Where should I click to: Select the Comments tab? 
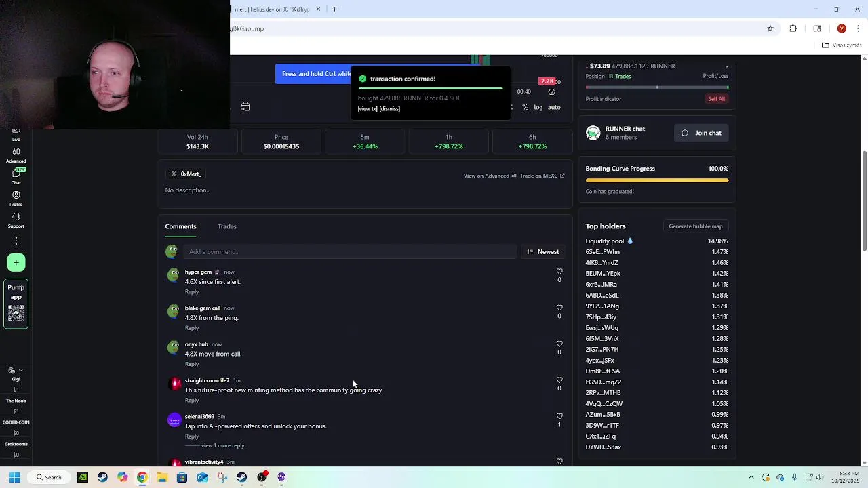180,226
